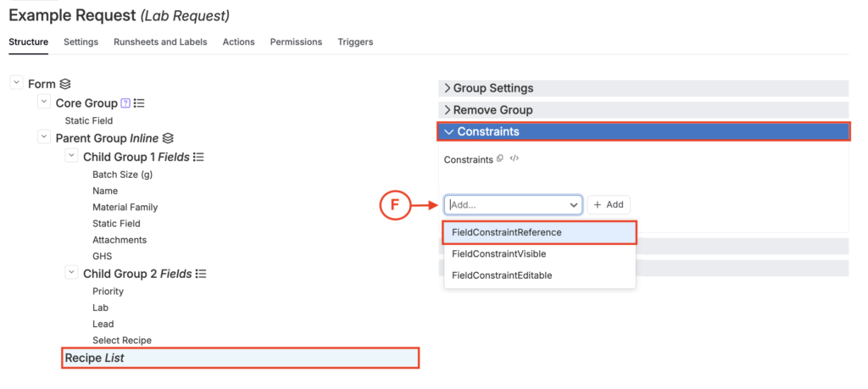This screenshot has width=868, height=389.
Task: Click the help icon beside Core Group
Action: click(x=125, y=103)
